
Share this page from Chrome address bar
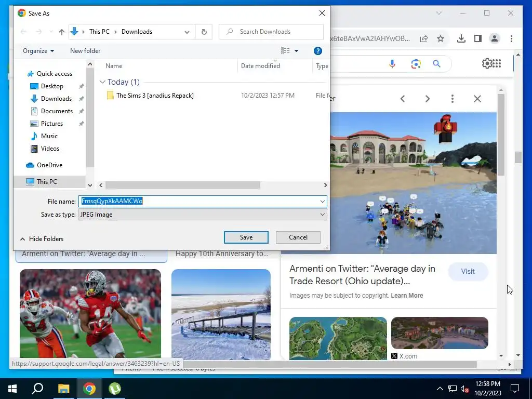click(x=424, y=38)
